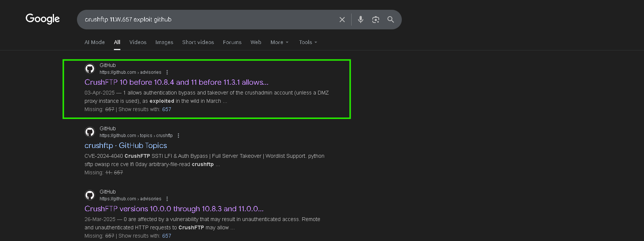Image resolution: width=644 pixels, height=241 pixels.
Task: Open the Videos tab
Action: point(138,42)
